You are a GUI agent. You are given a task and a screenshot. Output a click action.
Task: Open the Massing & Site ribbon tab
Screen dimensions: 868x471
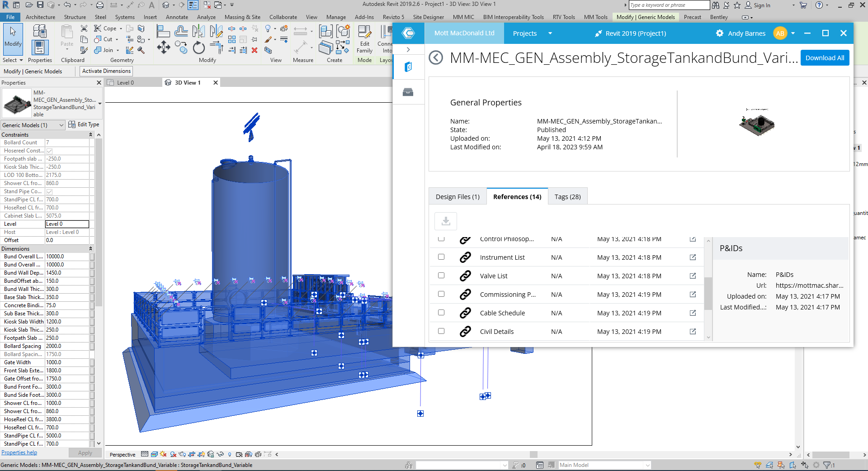pyautogui.click(x=242, y=17)
